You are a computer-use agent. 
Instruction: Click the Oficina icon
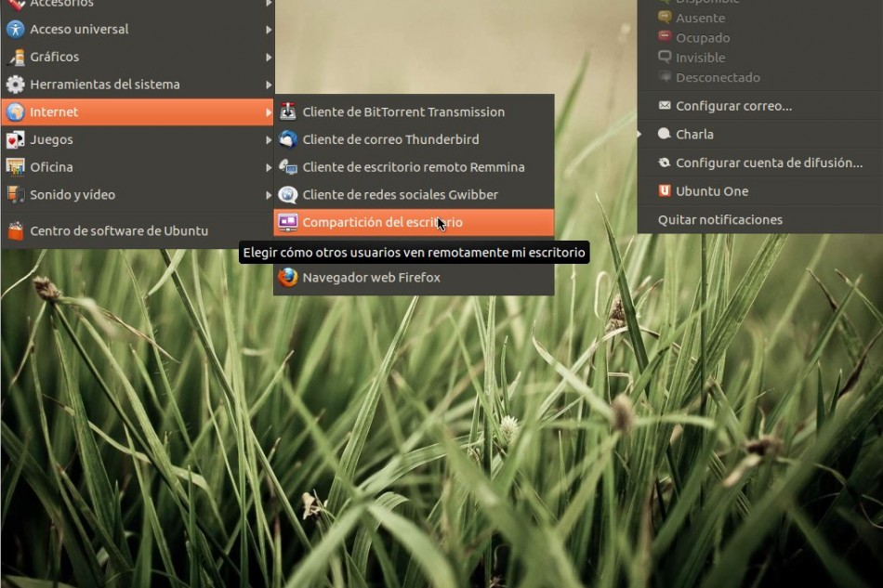[15, 167]
